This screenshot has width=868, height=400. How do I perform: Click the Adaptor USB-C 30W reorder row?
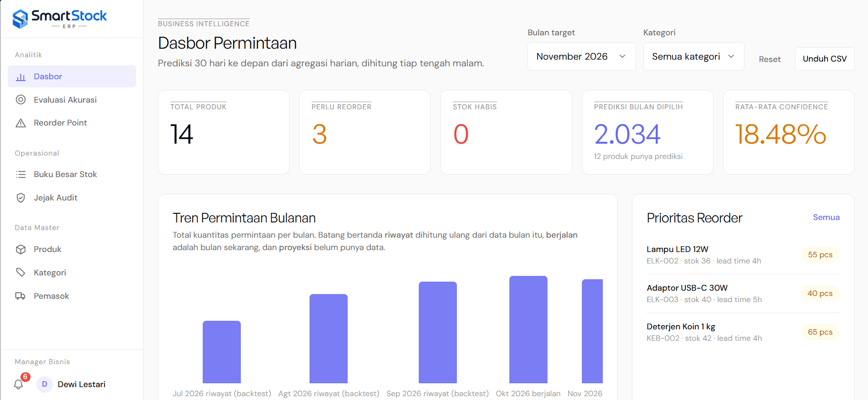(743, 294)
